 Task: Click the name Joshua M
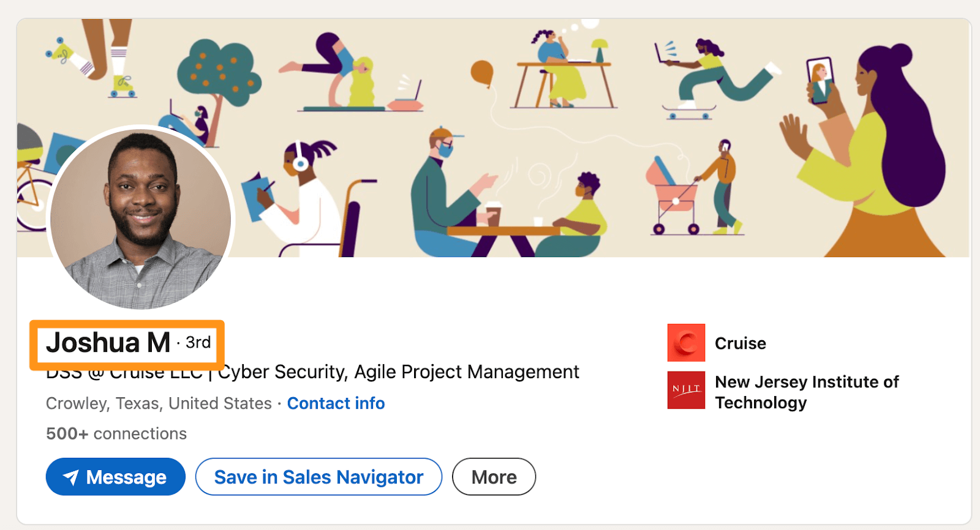(x=108, y=343)
